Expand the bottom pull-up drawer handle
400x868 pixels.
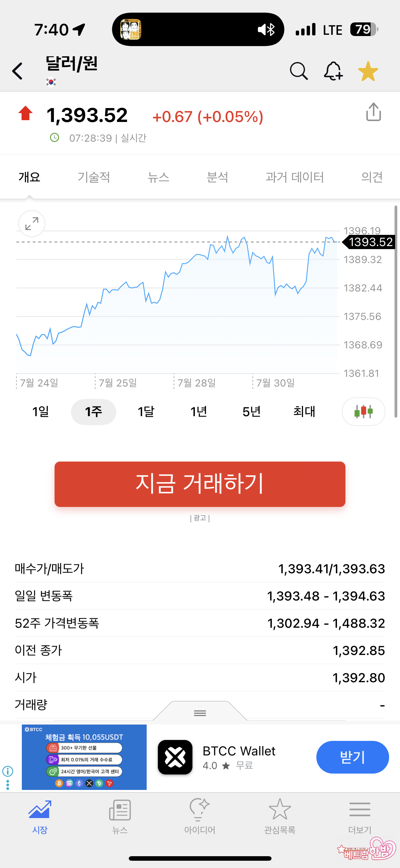click(200, 713)
